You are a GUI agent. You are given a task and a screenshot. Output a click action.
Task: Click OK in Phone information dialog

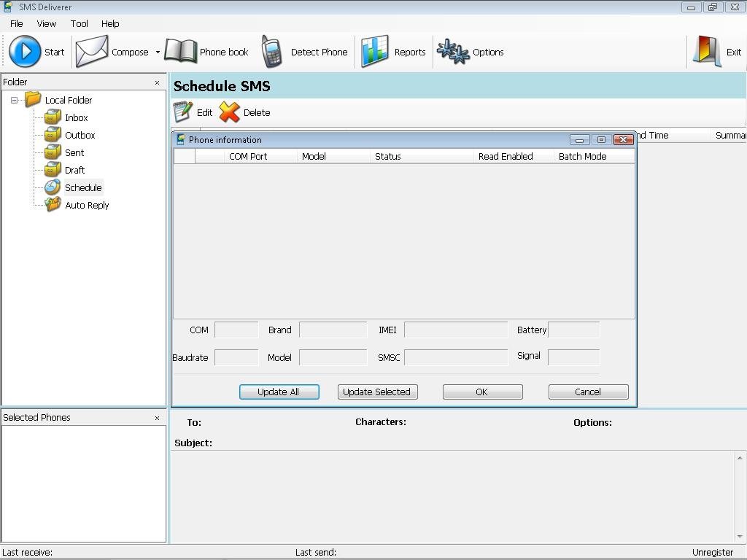[x=483, y=392]
